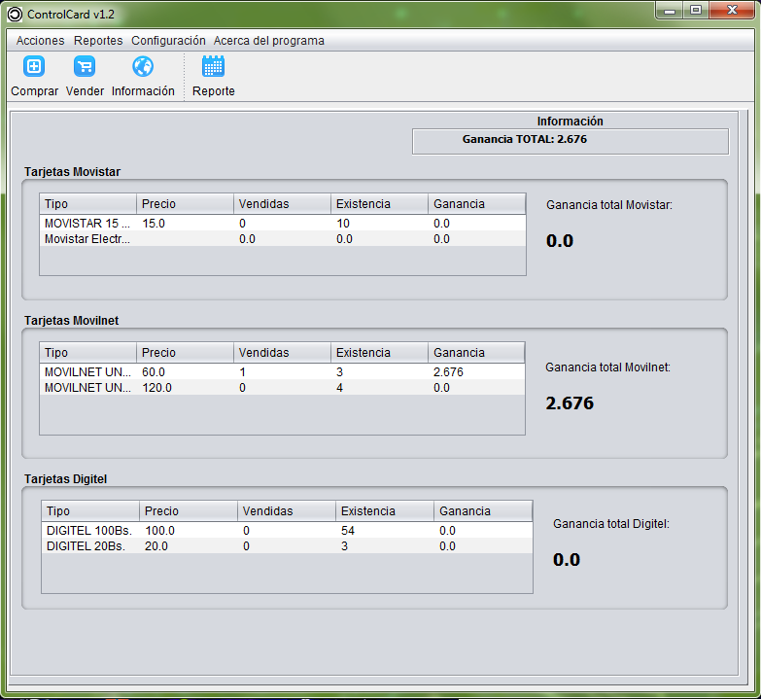Open the Reportes menu
The image size is (761, 700).
pyautogui.click(x=98, y=41)
